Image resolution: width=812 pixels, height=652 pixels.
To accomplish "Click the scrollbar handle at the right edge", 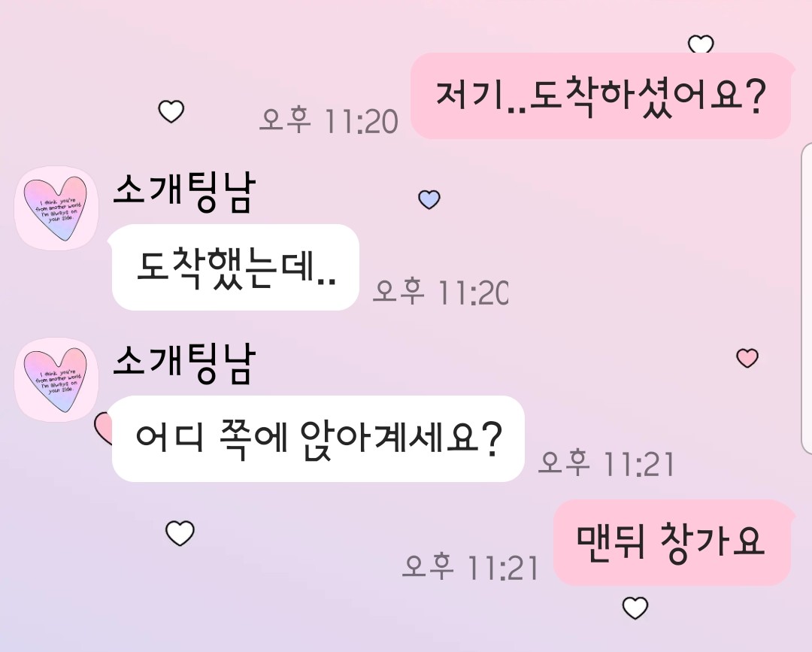I will pyautogui.click(x=807, y=298).
